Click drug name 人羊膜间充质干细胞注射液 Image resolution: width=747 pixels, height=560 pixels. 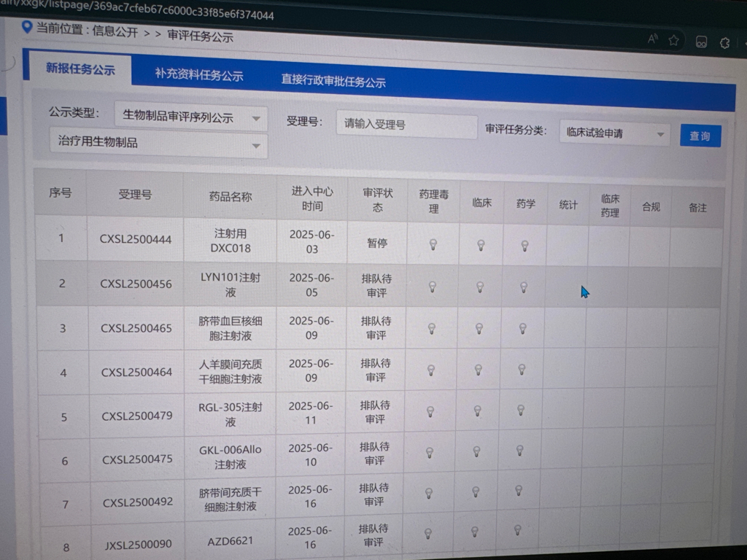click(231, 372)
